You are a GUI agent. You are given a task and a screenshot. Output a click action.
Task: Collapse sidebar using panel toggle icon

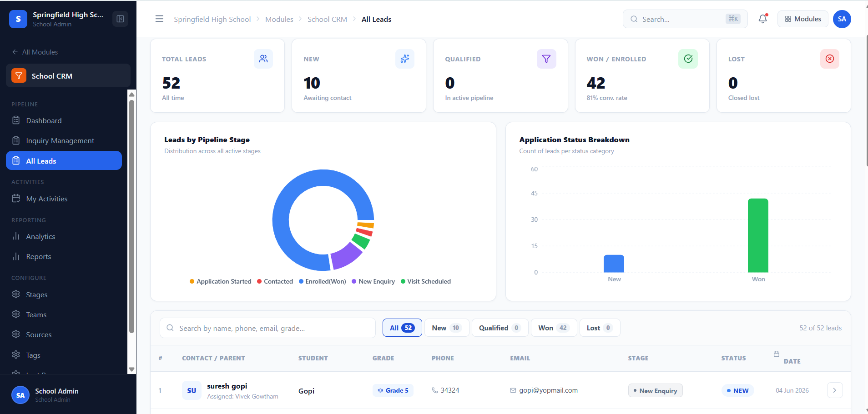point(120,19)
